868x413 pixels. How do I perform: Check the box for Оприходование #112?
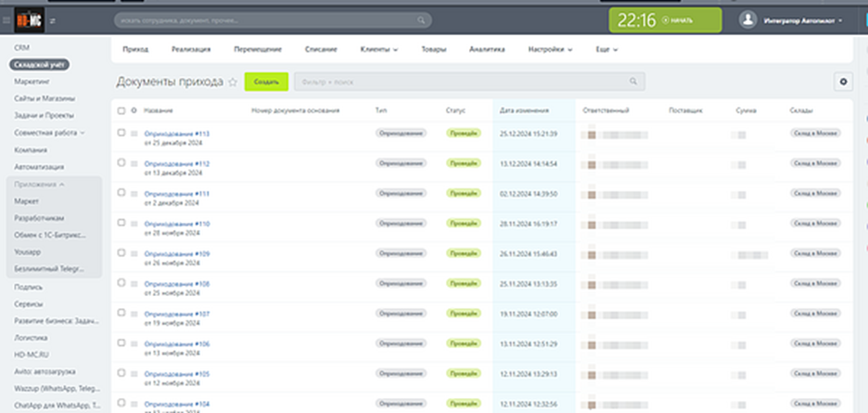tap(121, 163)
